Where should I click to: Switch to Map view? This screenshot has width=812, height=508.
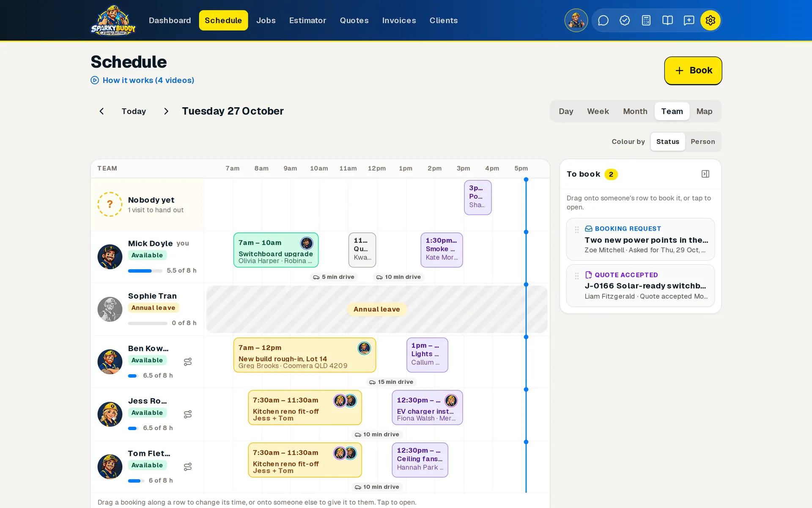click(704, 111)
